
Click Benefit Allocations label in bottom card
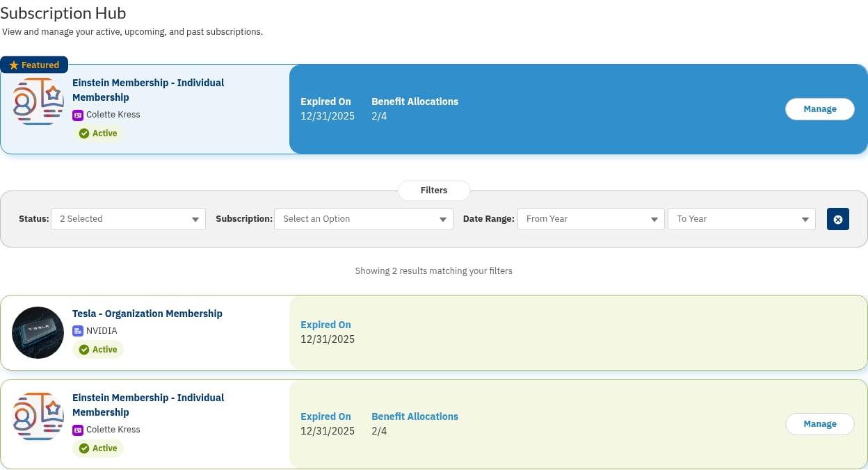[415, 416]
